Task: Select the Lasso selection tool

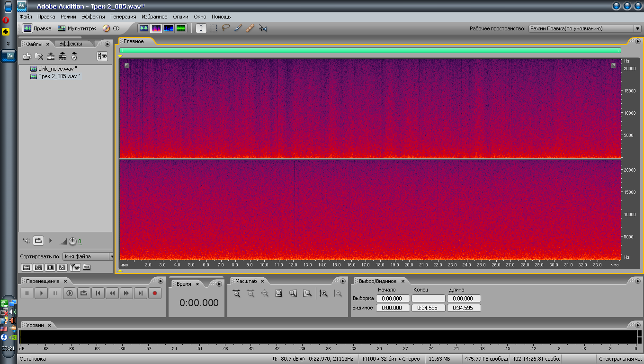Action: click(226, 28)
